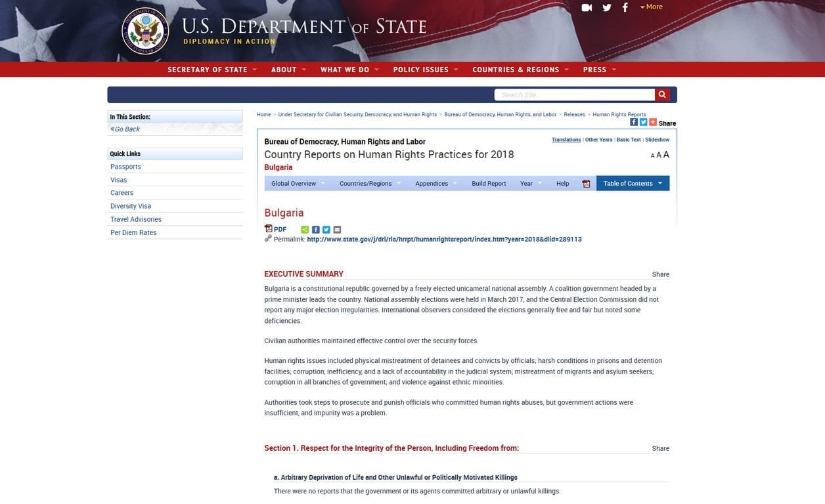825x504 pixels.
Task: Open the Facebook icon in the header
Action: coord(625,7)
